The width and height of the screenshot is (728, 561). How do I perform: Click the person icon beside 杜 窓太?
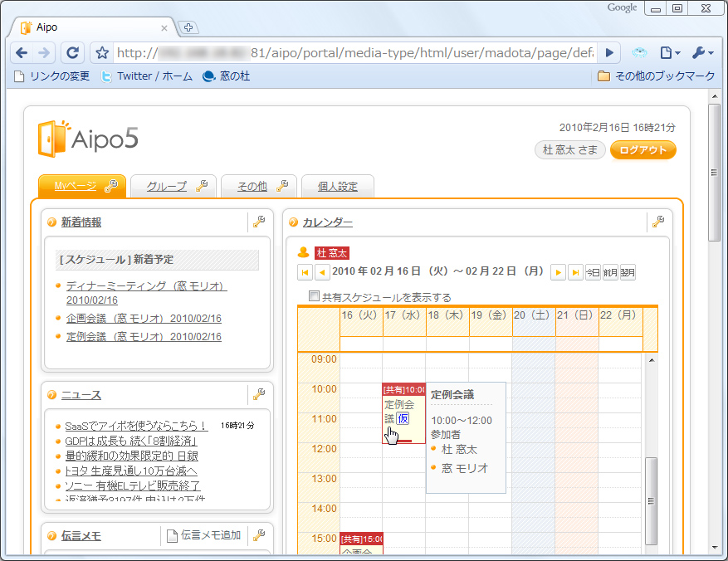304,251
